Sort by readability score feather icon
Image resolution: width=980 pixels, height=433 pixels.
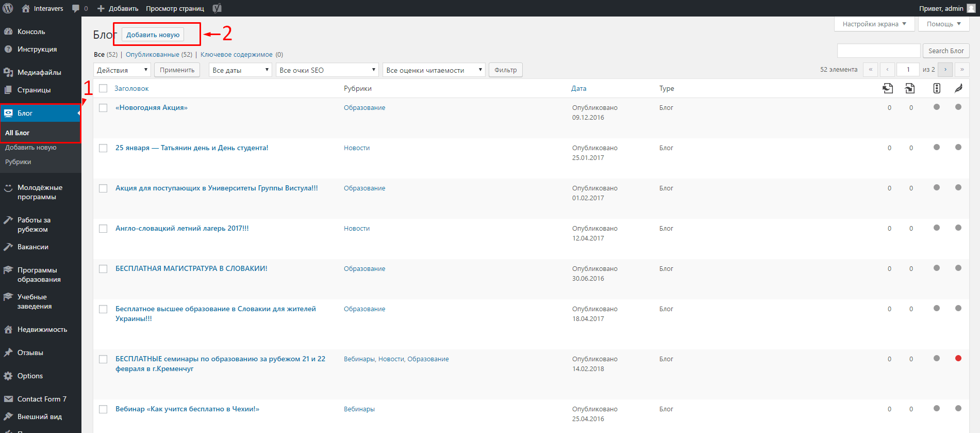pyautogui.click(x=958, y=88)
